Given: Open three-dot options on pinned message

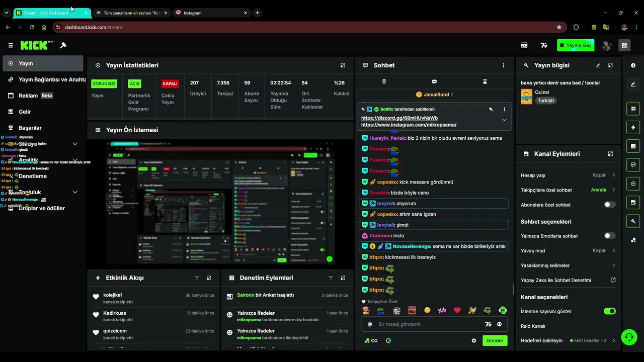Looking at the screenshot, I should tap(504, 109).
